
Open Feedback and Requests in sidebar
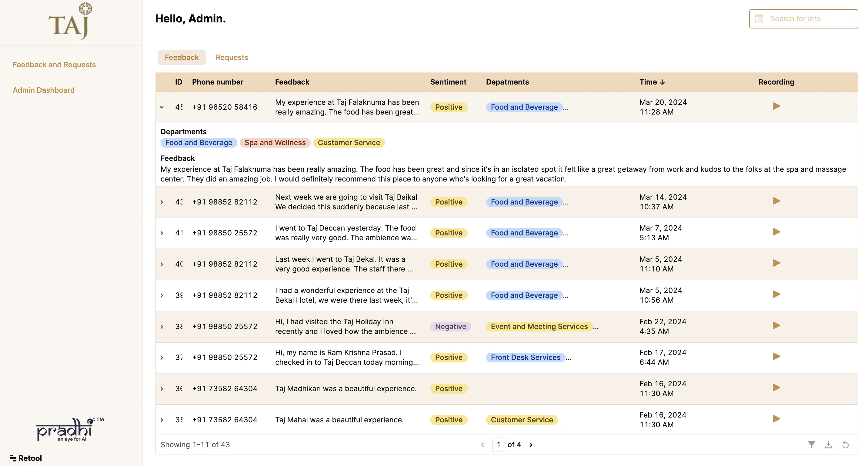54,65
